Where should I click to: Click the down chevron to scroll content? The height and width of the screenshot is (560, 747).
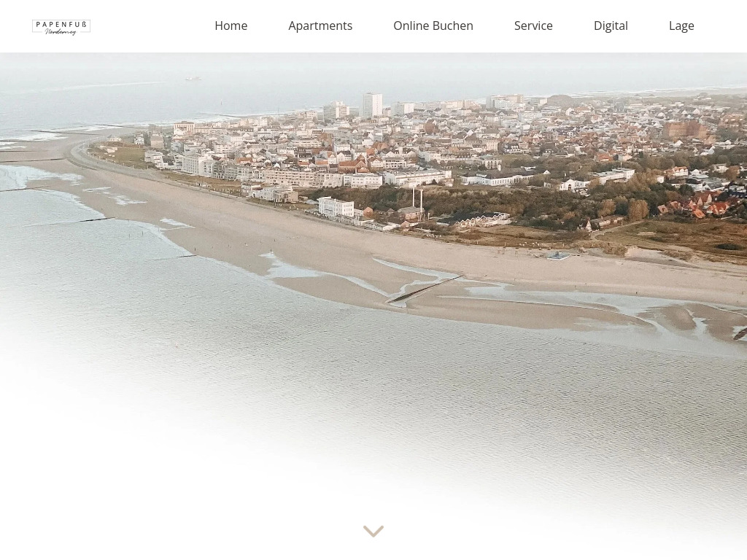(x=373, y=531)
